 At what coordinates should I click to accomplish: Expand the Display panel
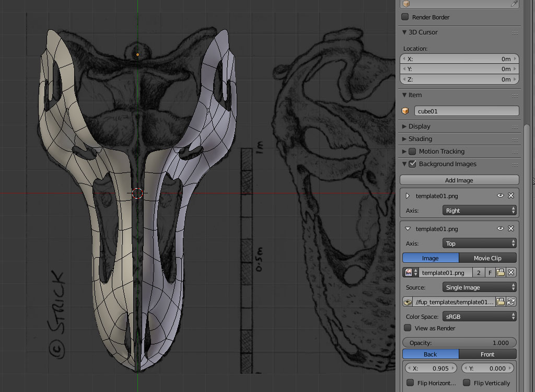point(404,126)
